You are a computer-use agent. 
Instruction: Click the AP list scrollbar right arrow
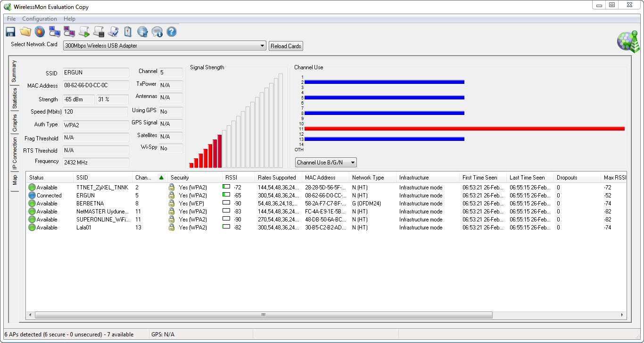pyautogui.click(x=622, y=315)
